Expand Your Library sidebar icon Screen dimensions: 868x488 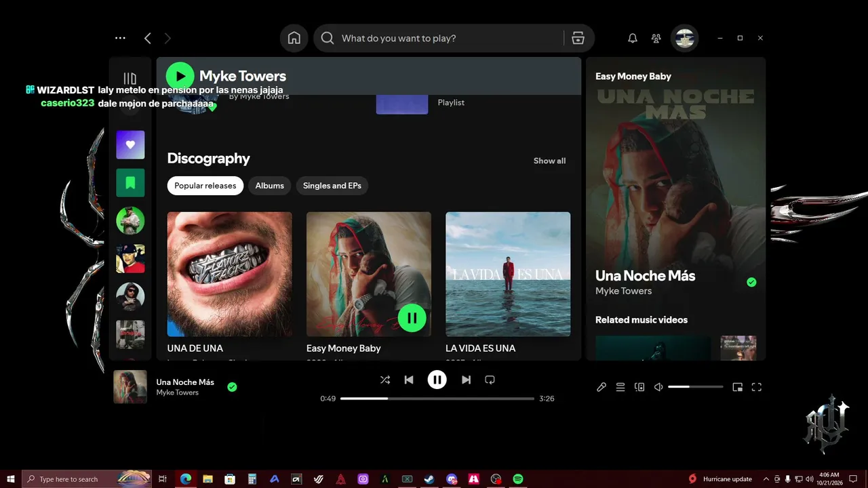[130, 79]
